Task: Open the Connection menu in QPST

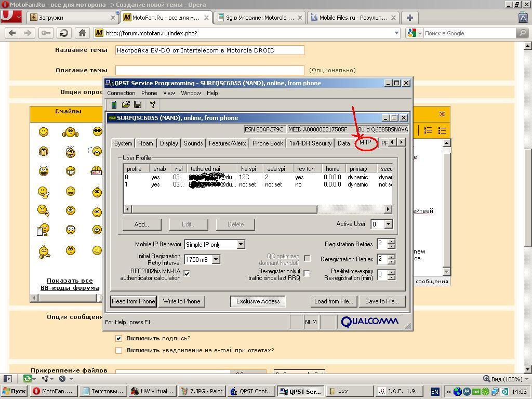Action: pyautogui.click(x=121, y=93)
